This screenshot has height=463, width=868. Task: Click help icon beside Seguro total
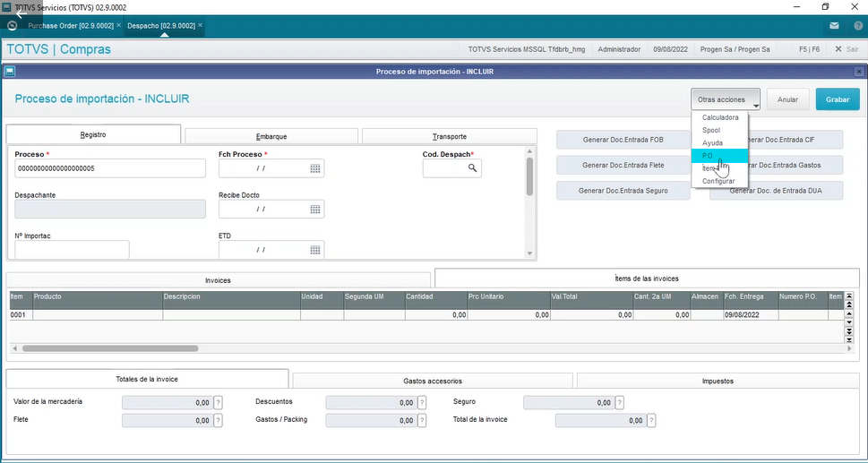coord(620,403)
